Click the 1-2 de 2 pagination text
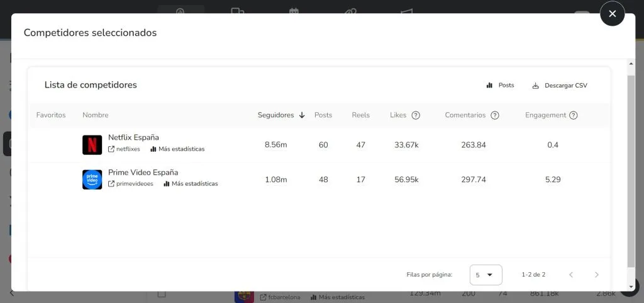This screenshot has width=644, height=303. pyautogui.click(x=533, y=275)
